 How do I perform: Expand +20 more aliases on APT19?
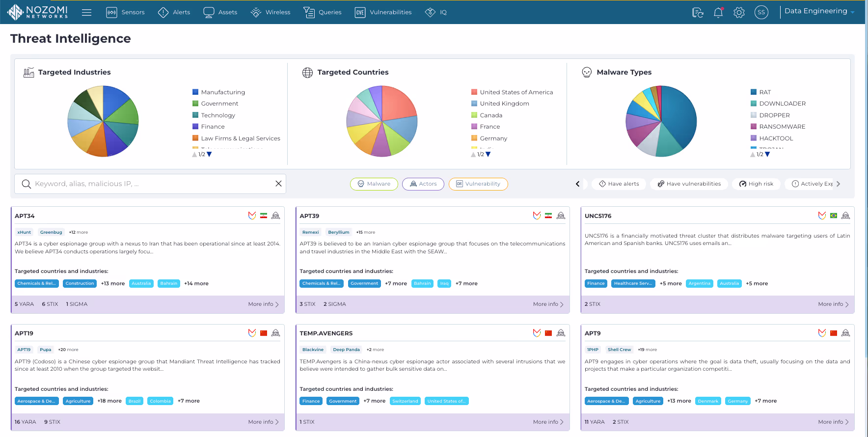(x=68, y=350)
